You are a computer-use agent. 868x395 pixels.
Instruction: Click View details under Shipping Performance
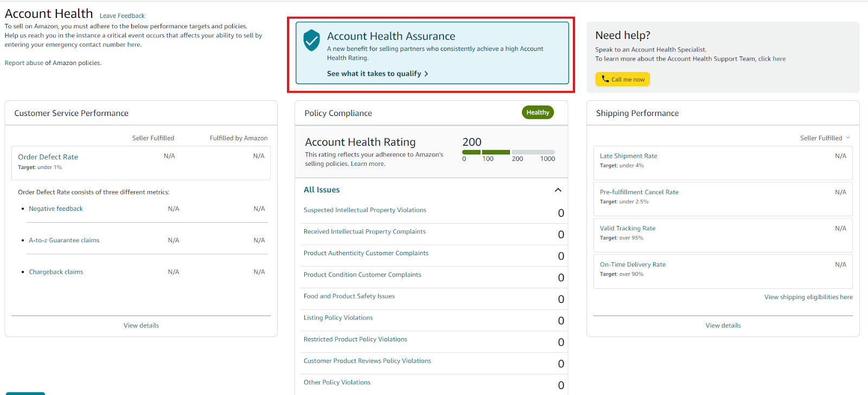point(723,326)
